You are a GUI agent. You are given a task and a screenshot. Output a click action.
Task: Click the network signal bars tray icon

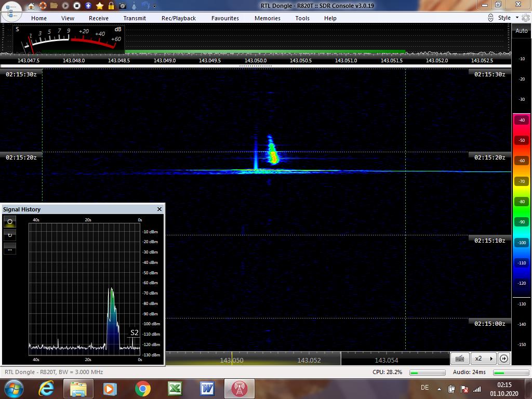[477, 389]
